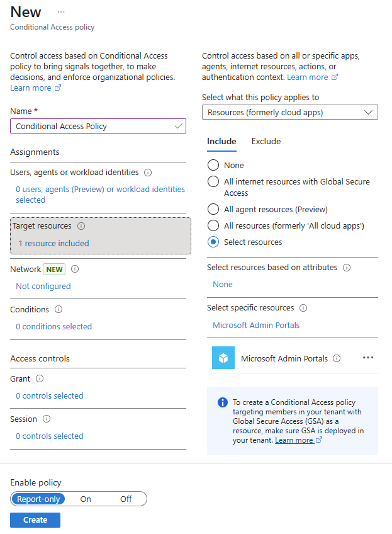Click info icon beside Target resources
Viewport: 392px width, 534px height.
(x=81, y=226)
